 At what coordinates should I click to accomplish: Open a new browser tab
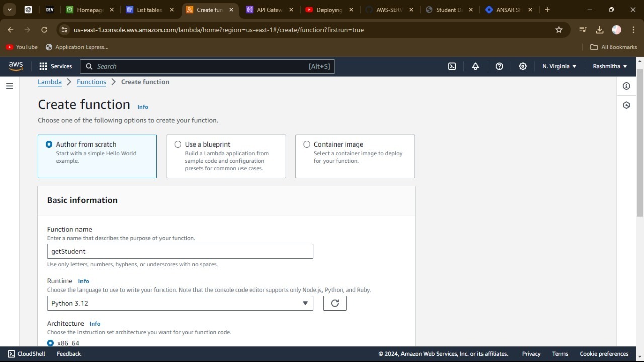click(x=547, y=10)
